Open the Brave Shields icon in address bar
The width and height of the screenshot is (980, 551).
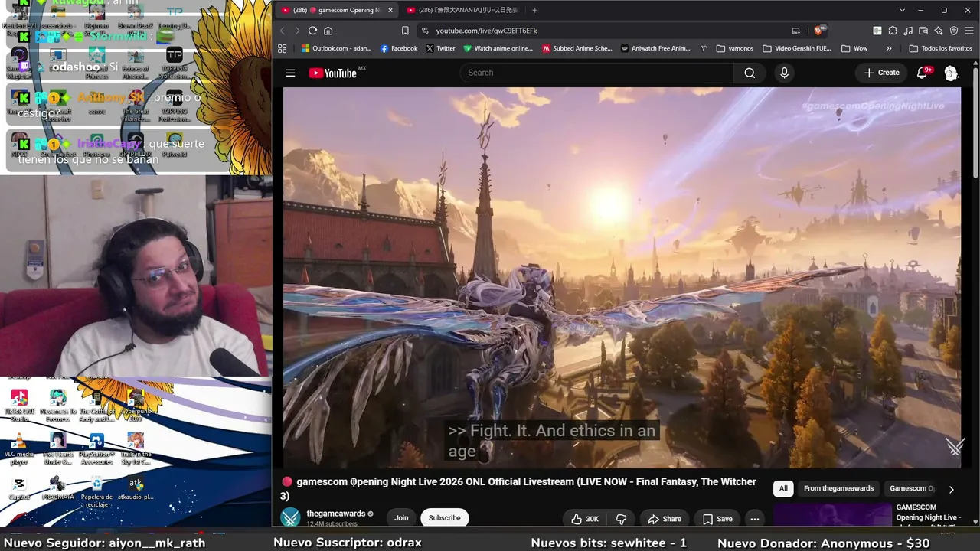pos(818,31)
